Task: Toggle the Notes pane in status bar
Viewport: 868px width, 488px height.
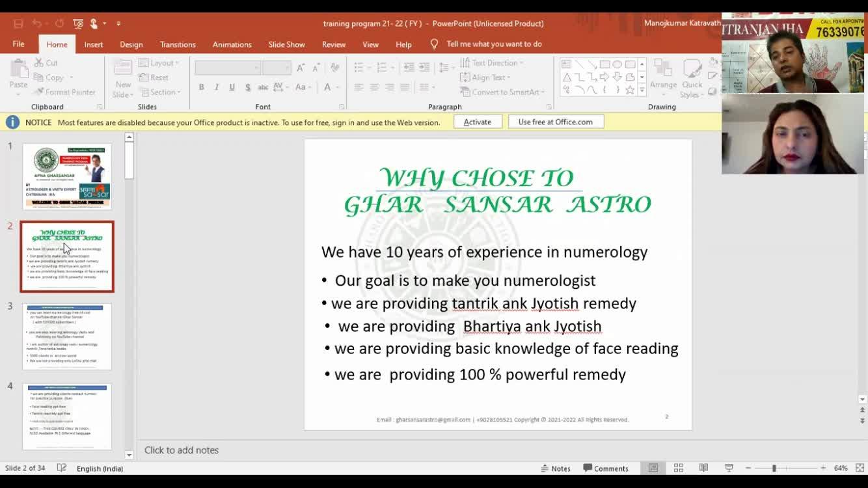Action: pyautogui.click(x=556, y=468)
